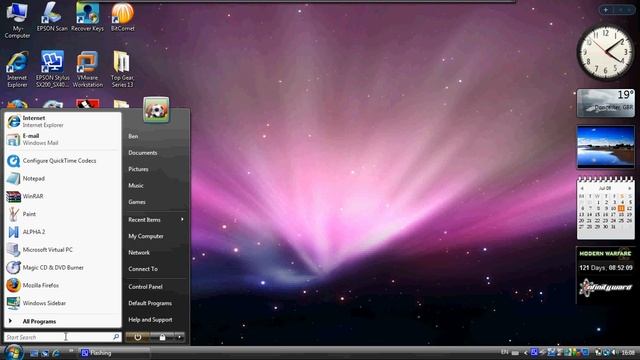Viewport: 640px width, 360px height.
Task: Click Show Desktop quick launch icon
Action: click(34, 353)
